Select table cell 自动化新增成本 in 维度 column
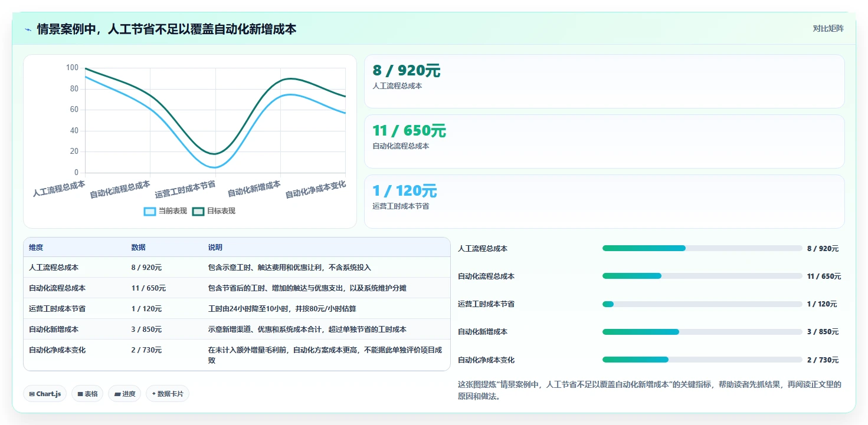Screen dimensions: 868x425 [x=54, y=330]
